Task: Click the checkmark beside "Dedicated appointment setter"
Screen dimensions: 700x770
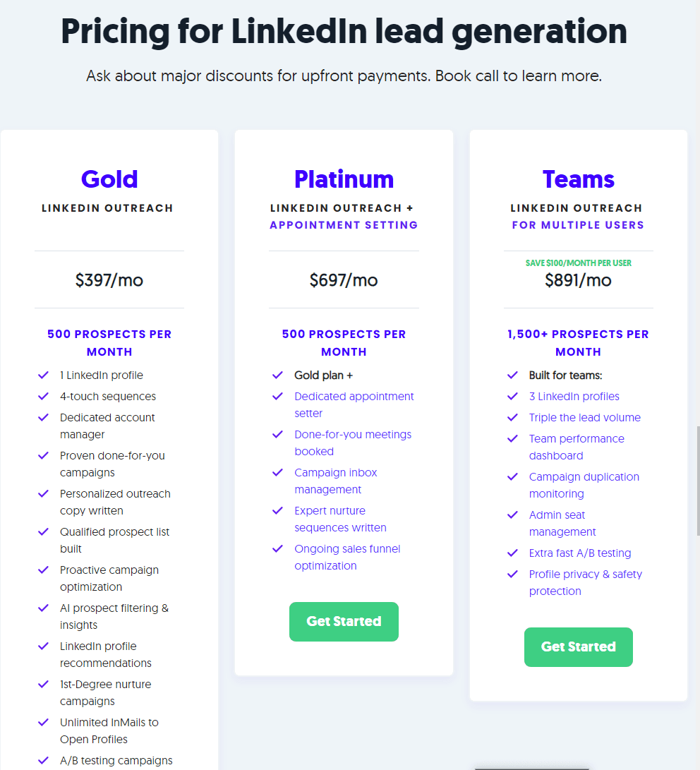Action: [x=277, y=396]
